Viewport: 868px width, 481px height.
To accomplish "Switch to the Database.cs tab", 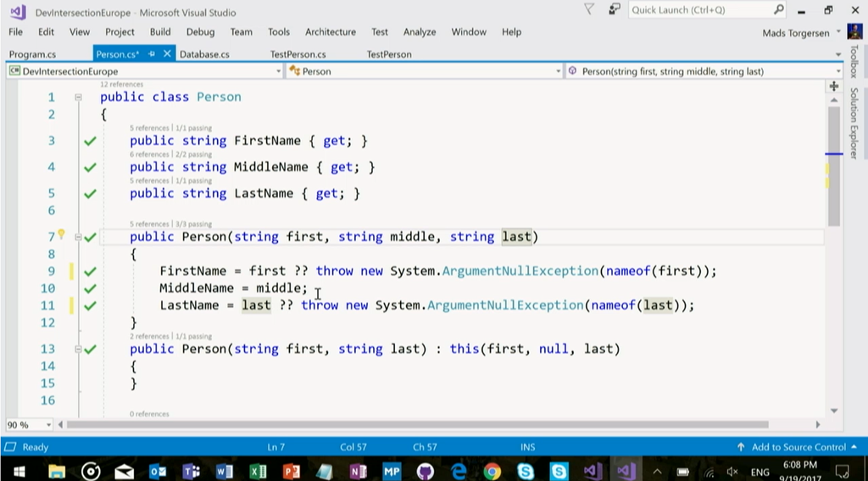I will tap(204, 54).
